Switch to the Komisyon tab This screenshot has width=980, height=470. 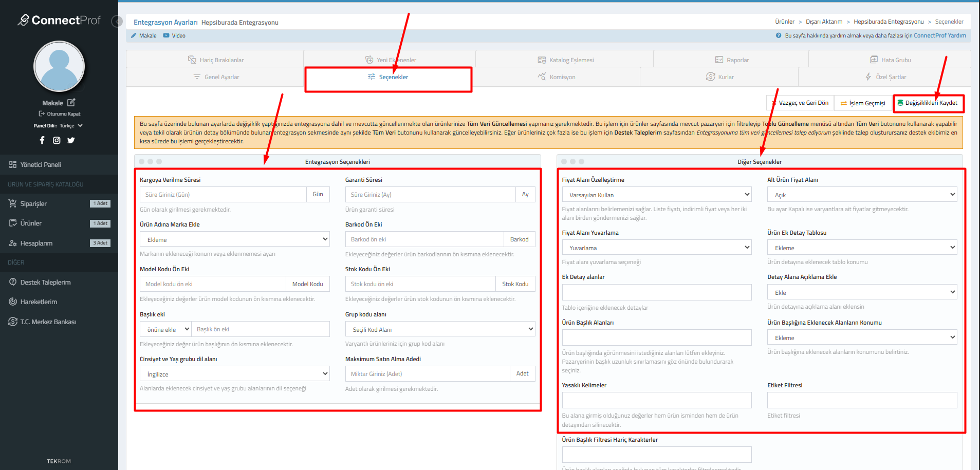(557, 77)
